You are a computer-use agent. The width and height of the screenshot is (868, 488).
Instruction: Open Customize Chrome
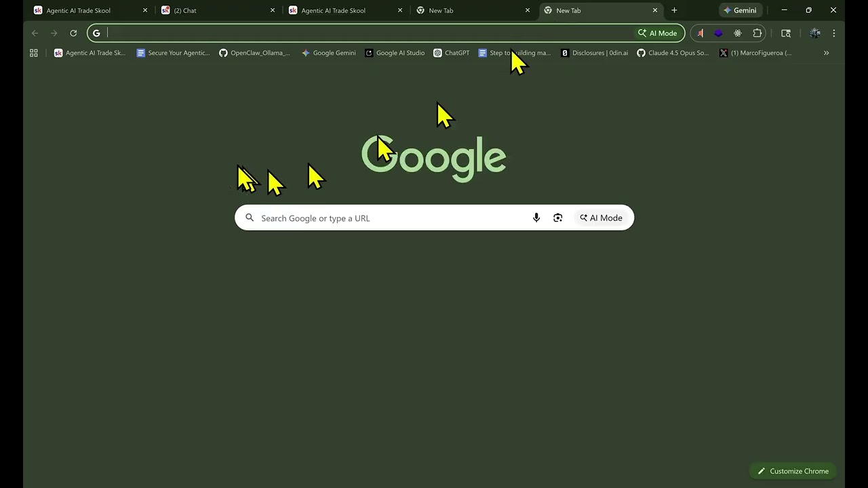793,471
